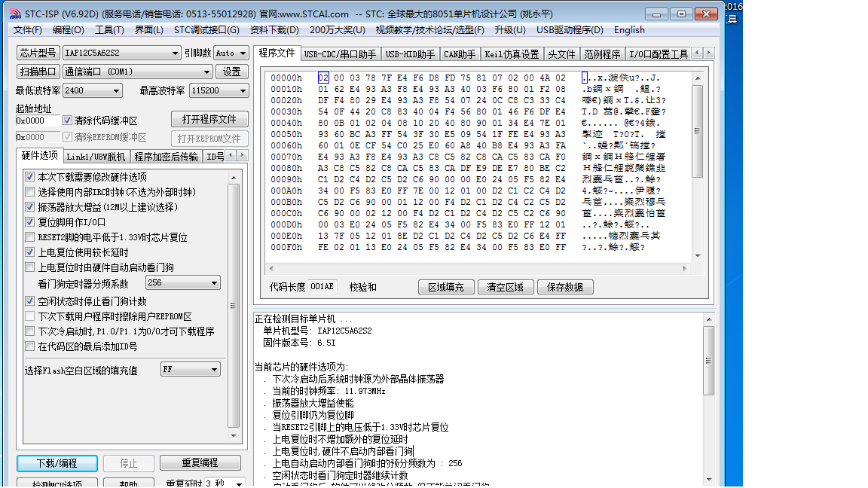868x488 pixels.
Task: Enable 上电复位时由硬件自动启动看门狗 checkbox
Action: [30, 267]
